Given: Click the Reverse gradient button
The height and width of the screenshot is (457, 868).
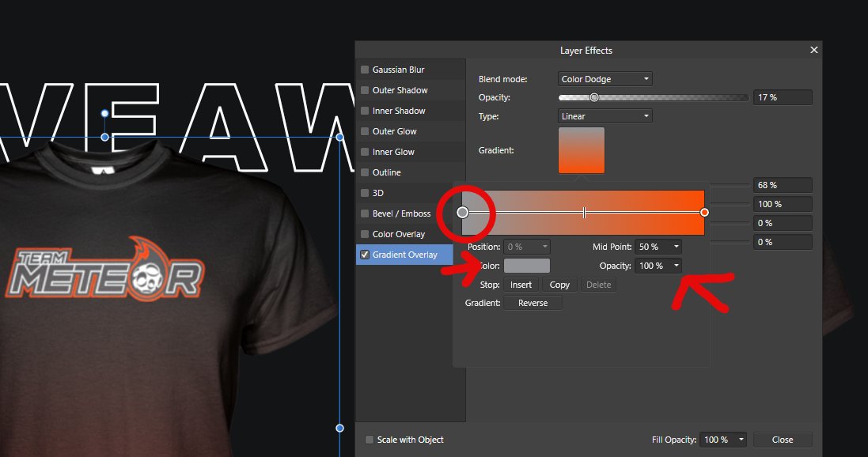Looking at the screenshot, I should [x=533, y=303].
